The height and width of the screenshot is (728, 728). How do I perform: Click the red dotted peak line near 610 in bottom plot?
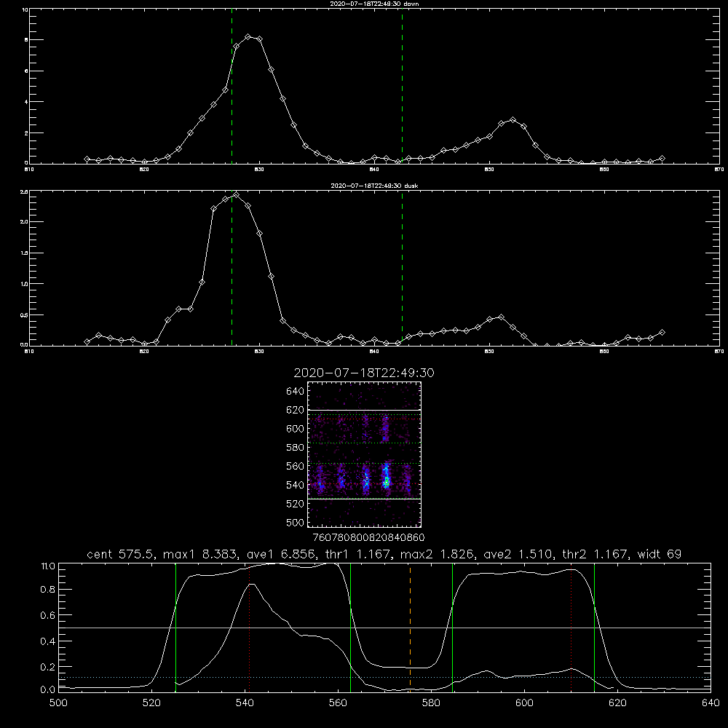coord(571,629)
